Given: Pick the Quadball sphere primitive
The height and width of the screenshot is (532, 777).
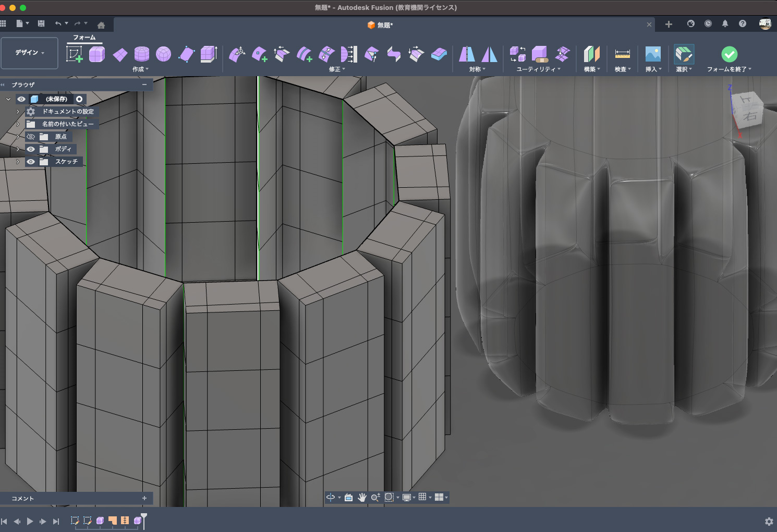Looking at the screenshot, I should pyautogui.click(x=163, y=54).
